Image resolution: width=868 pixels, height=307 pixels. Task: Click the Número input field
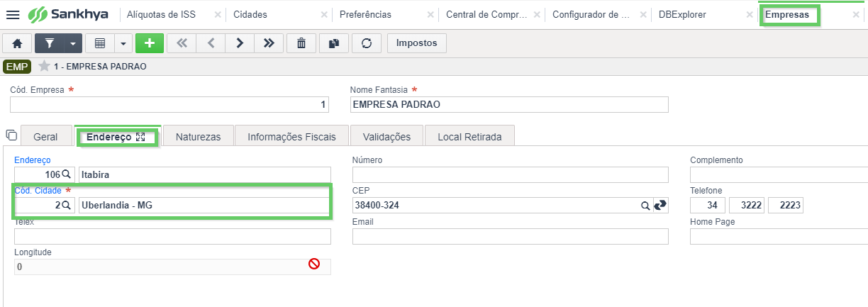pos(511,174)
